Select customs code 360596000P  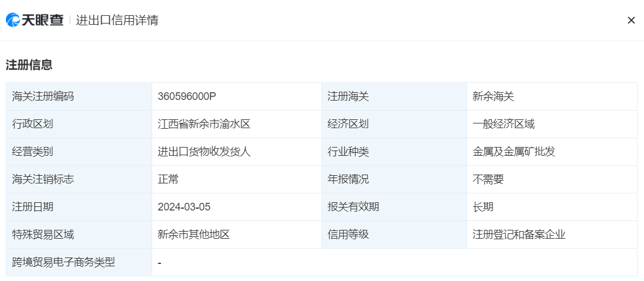[187, 96]
